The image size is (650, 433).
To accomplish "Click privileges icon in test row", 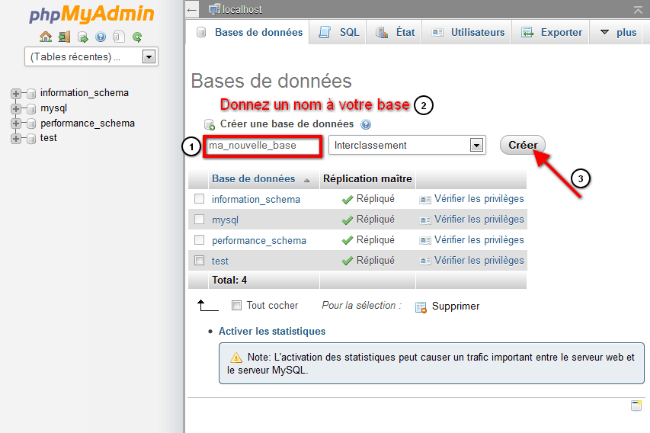I will [425, 261].
